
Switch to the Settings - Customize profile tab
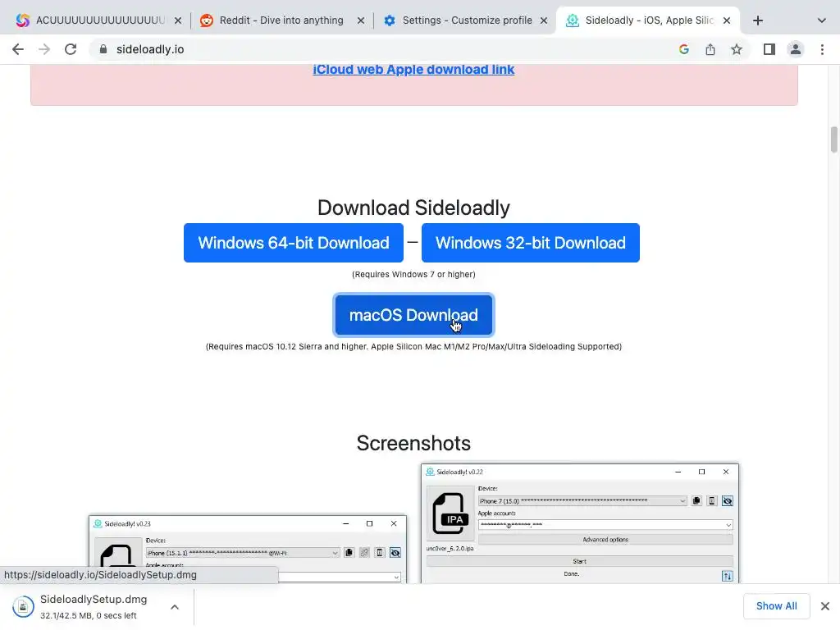(459, 21)
